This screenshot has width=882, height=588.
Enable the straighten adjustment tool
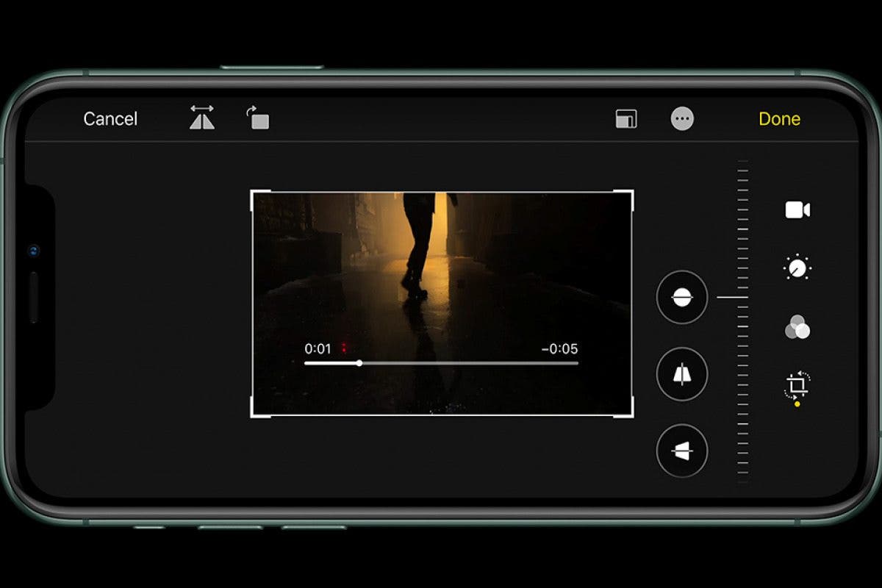[681, 298]
